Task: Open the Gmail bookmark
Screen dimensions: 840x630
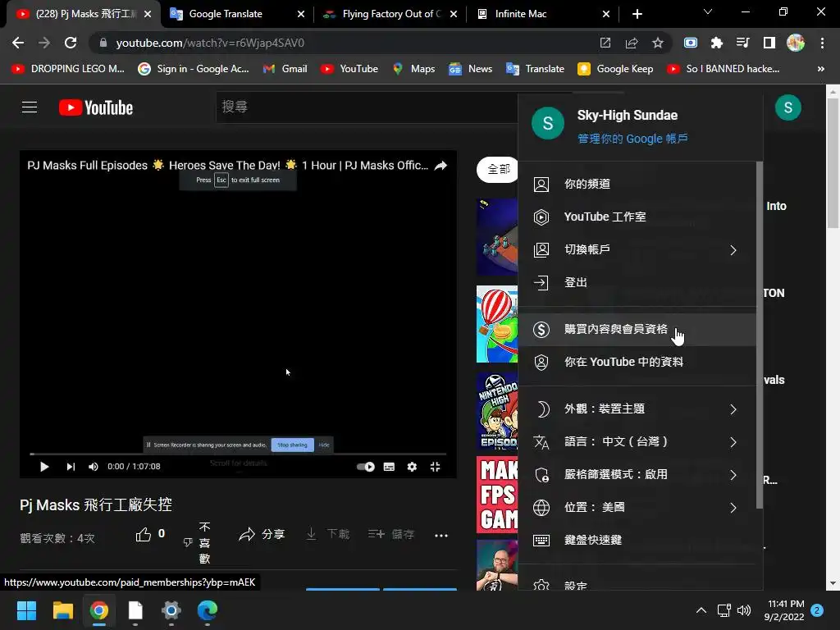Action: click(285, 69)
